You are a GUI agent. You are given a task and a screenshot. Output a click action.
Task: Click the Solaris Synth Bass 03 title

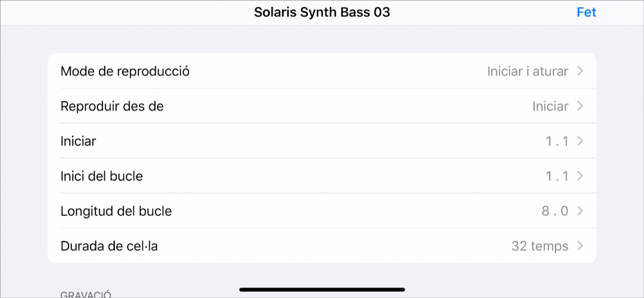coord(322,12)
